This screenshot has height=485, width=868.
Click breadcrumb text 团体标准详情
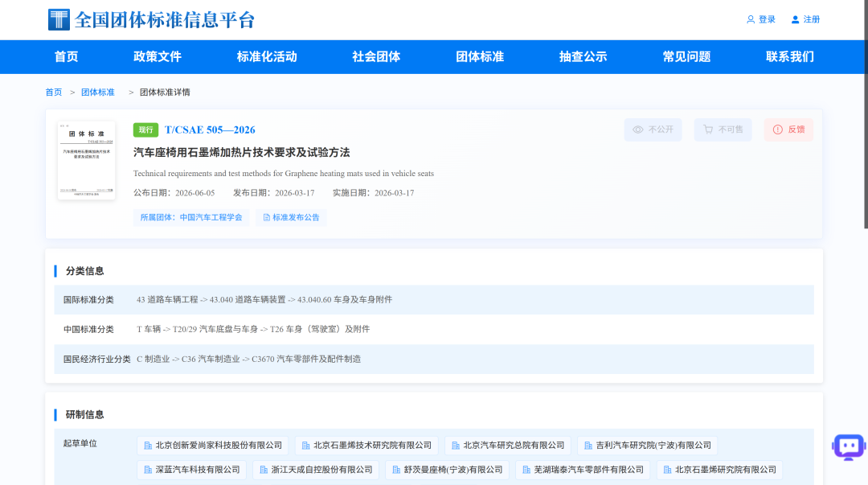click(165, 92)
